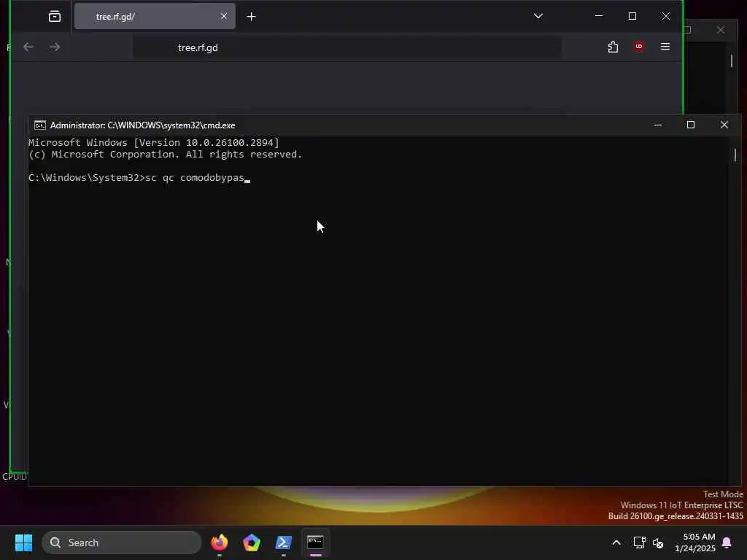Open PowerShell from the taskbar

[284, 542]
